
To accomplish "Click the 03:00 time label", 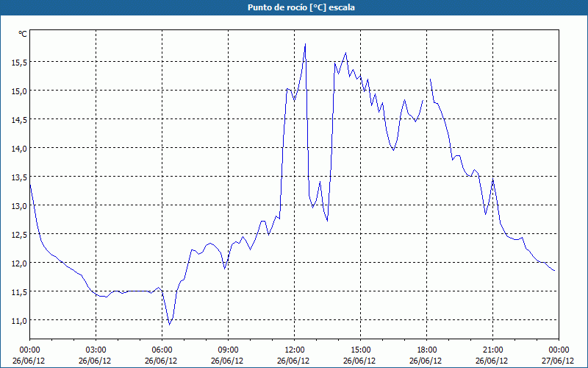I will (96, 350).
